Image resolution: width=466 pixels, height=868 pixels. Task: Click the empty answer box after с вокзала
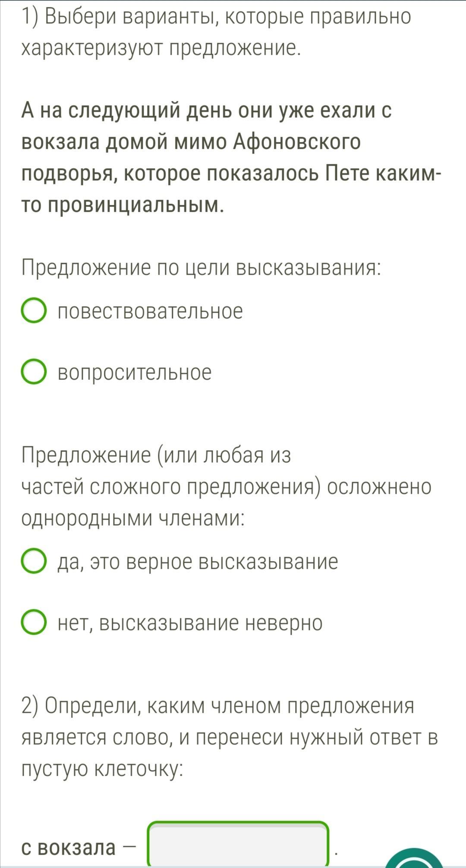pyautogui.click(x=238, y=845)
